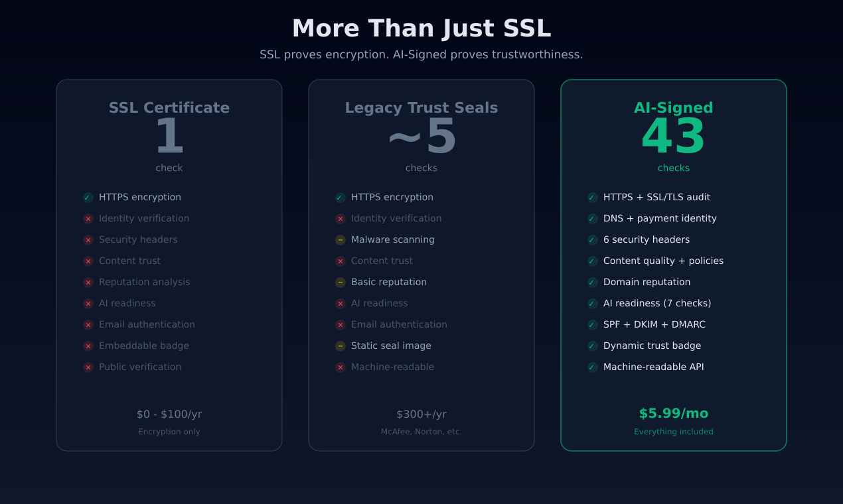Click the large '~5' checks count

421,137
